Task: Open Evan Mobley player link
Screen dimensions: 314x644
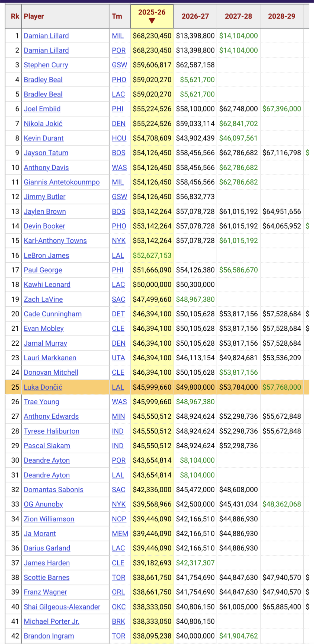Action: point(44,329)
